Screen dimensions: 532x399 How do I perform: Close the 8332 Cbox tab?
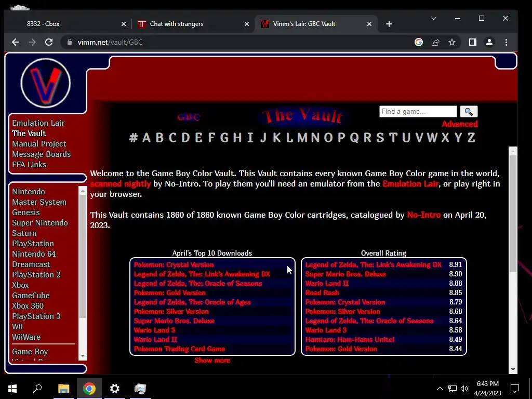pyautogui.click(x=124, y=24)
